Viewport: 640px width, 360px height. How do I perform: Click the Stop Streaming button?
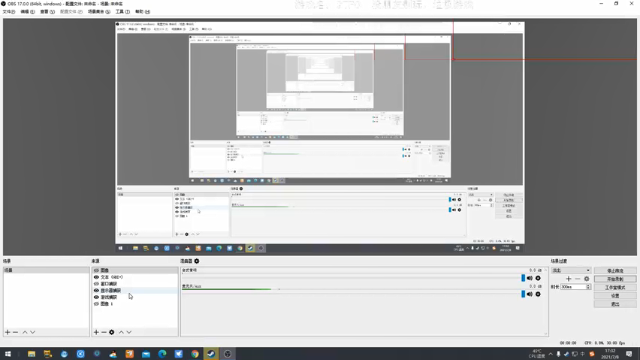tap(615, 271)
